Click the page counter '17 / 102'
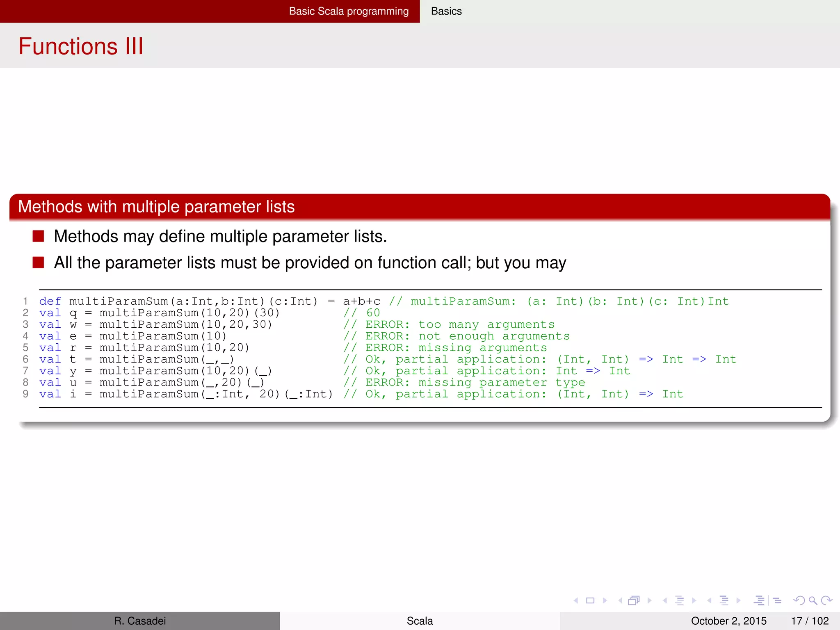Screen dimensions: 840x630 click(x=810, y=621)
